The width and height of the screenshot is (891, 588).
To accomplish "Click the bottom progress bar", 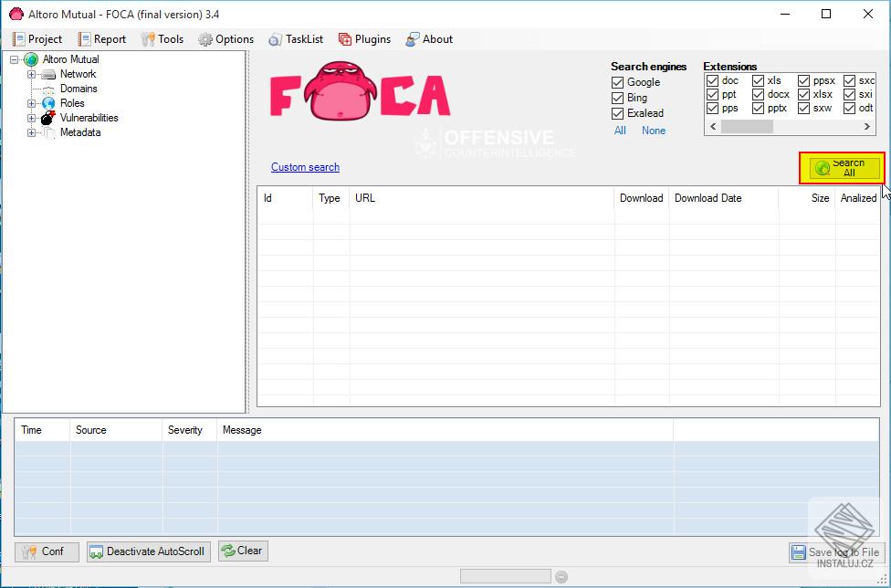I will click(505, 577).
